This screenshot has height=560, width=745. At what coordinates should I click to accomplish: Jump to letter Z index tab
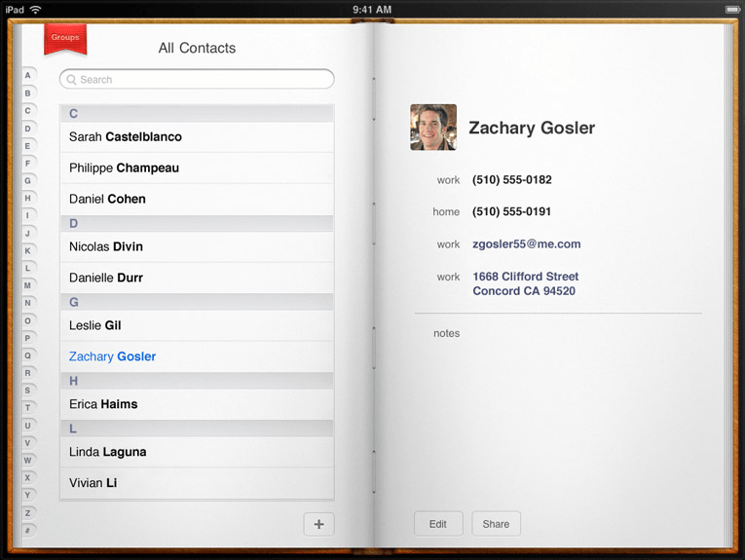coord(28,512)
